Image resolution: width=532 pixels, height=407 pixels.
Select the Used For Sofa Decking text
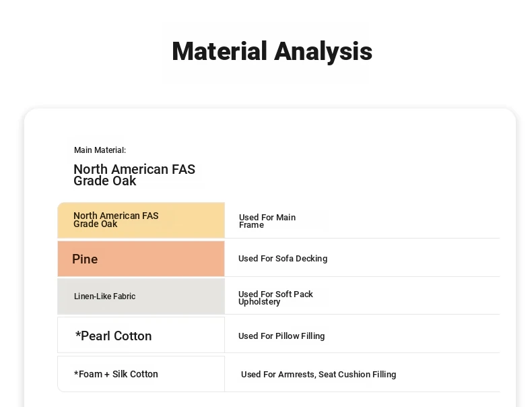283,259
